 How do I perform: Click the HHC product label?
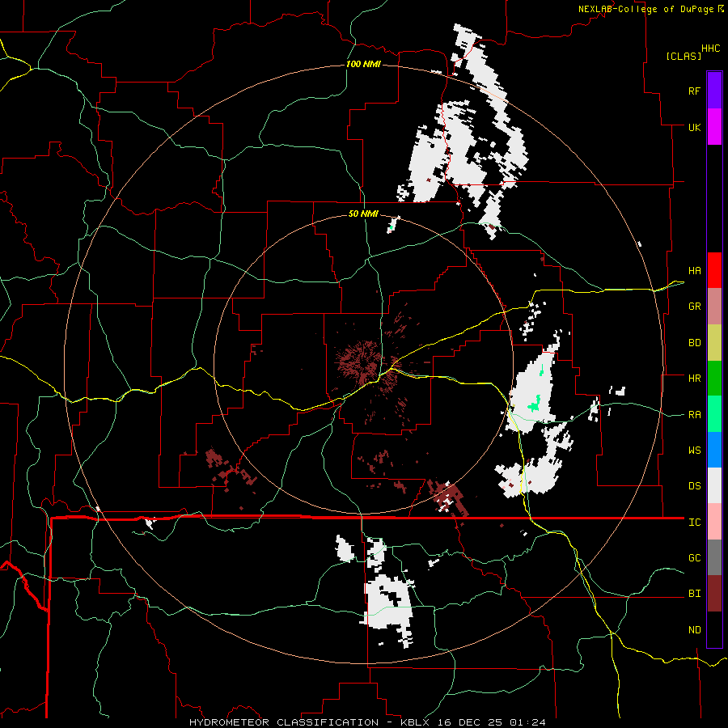[710, 49]
